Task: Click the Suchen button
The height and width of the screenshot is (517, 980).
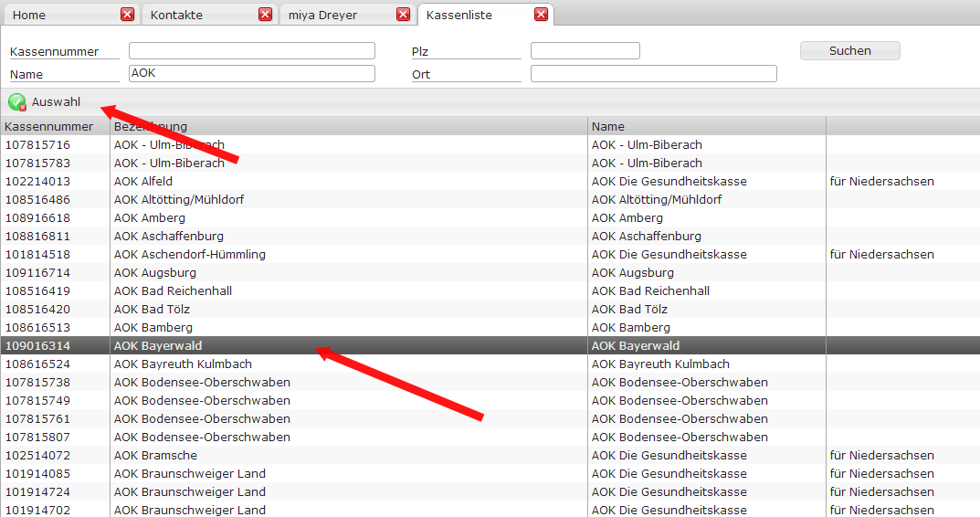Action: [x=850, y=50]
